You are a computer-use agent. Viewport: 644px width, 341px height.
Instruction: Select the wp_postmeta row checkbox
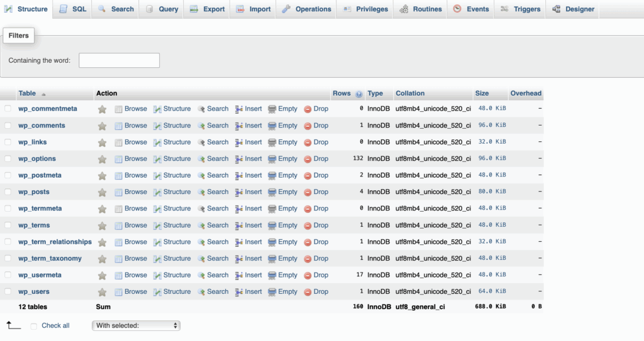click(x=8, y=175)
